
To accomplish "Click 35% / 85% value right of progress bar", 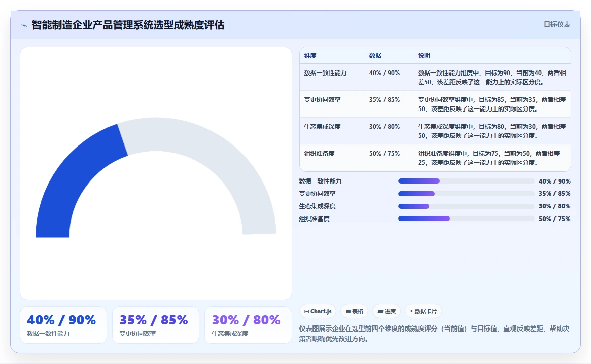I will tap(554, 194).
